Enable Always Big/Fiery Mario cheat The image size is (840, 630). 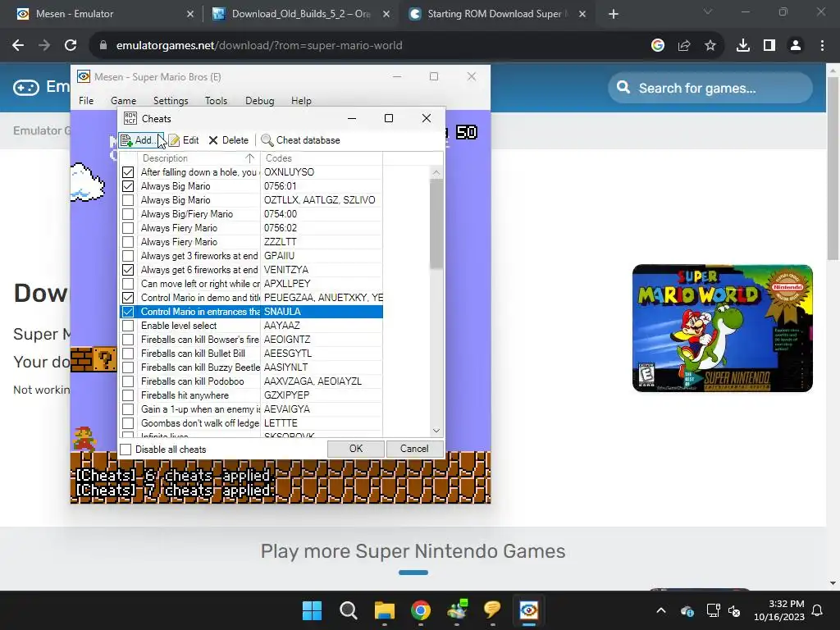[128, 214]
